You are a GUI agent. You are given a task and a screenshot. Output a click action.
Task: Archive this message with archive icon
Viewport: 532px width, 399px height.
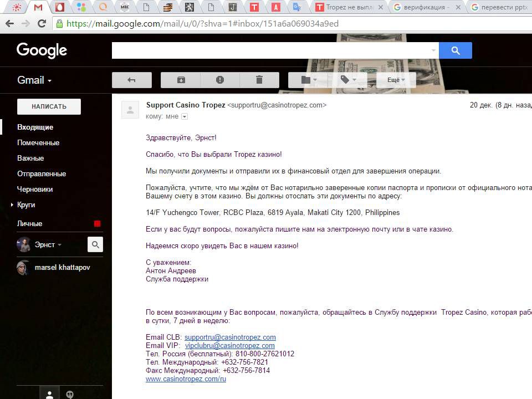pyautogui.click(x=181, y=80)
